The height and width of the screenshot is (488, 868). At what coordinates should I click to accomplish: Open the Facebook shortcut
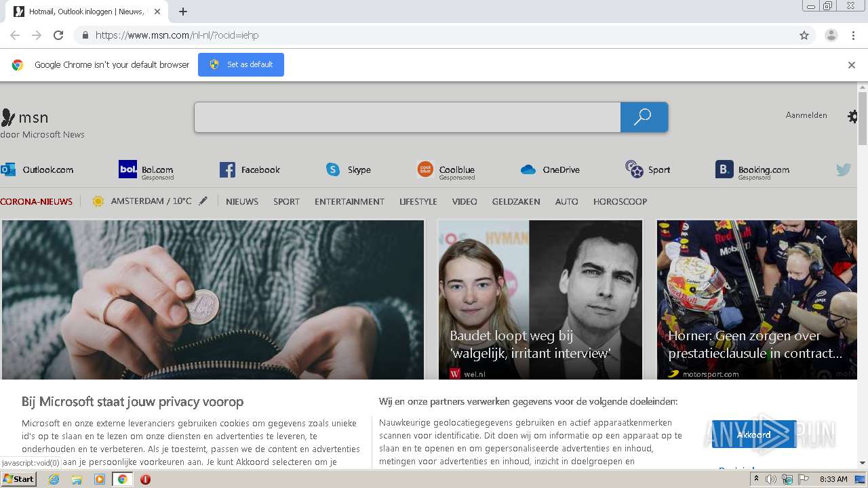(250, 169)
